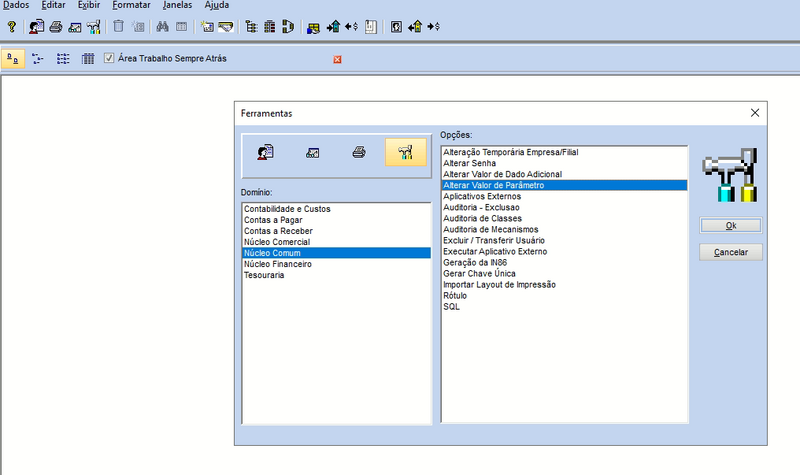
Task: Select Alteração Temporária Empresa/Filial option
Action: point(564,152)
